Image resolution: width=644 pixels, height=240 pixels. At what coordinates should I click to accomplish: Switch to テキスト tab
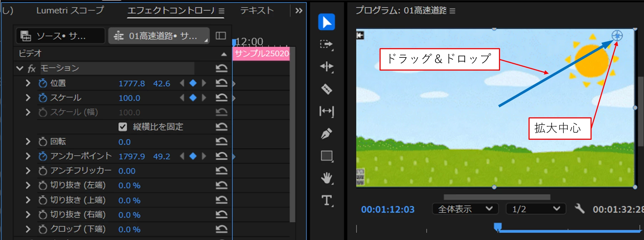tap(257, 11)
